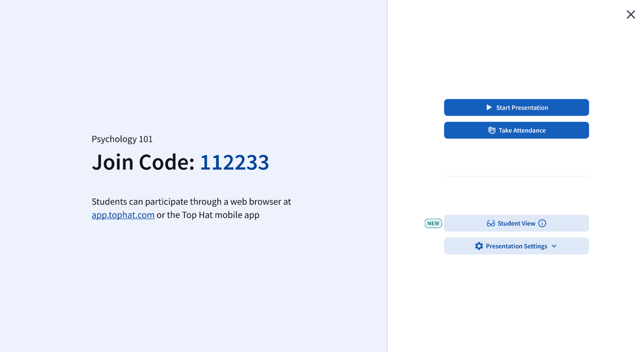The image size is (644, 352).
Task: Click the play triangle icon
Action: point(489,108)
